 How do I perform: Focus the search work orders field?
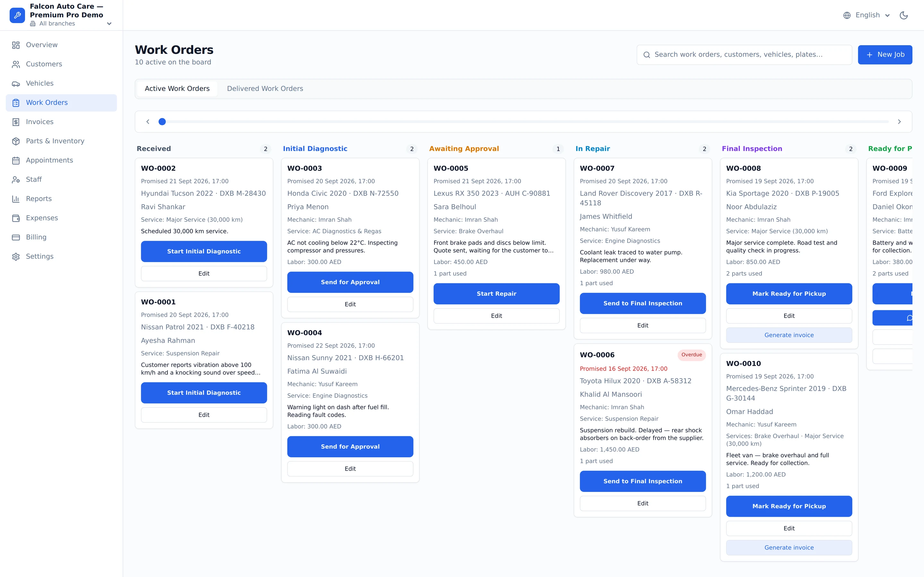tap(744, 54)
